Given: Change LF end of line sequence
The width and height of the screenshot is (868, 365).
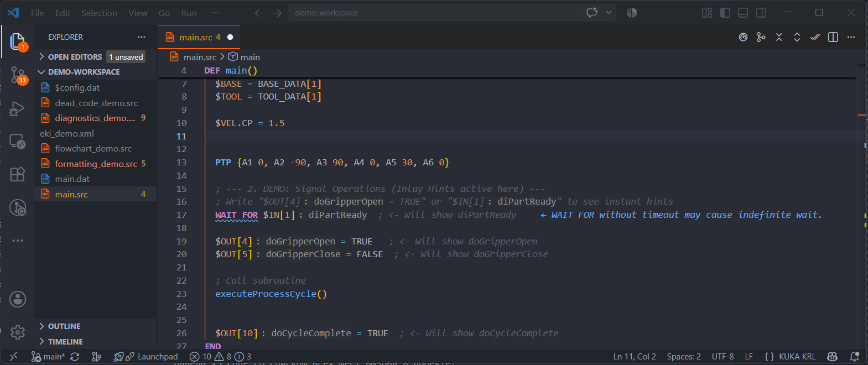Looking at the screenshot, I should (x=749, y=357).
